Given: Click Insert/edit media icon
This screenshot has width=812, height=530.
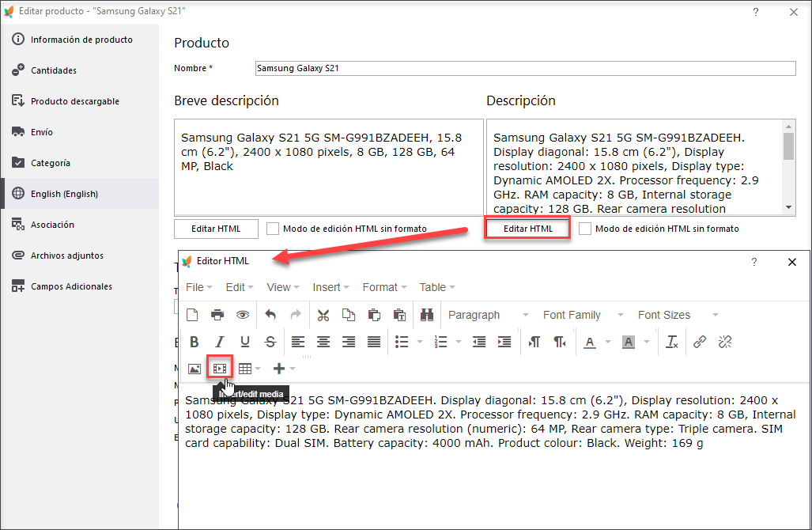Looking at the screenshot, I should point(220,369).
